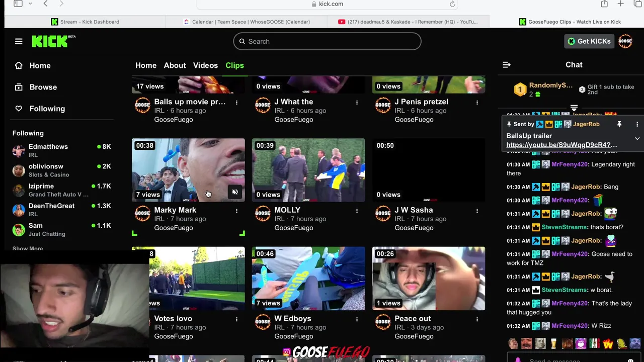This screenshot has width=644, height=362.
Task: Open browser share icon
Action: pyautogui.click(x=604, y=4)
